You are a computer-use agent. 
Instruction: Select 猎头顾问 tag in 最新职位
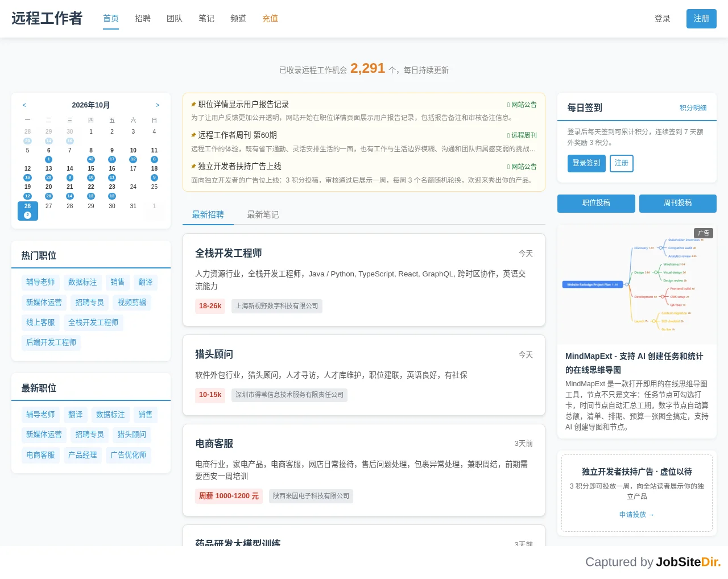pyautogui.click(x=132, y=435)
